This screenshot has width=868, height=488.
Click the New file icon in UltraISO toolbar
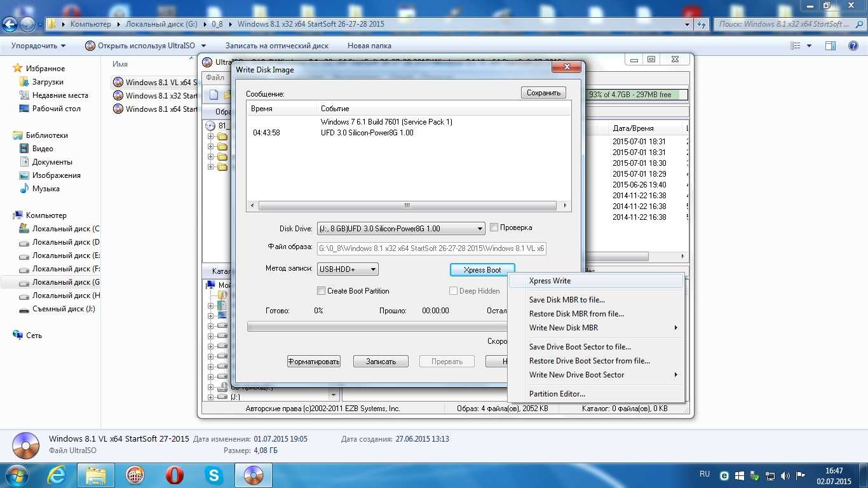tap(214, 95)
